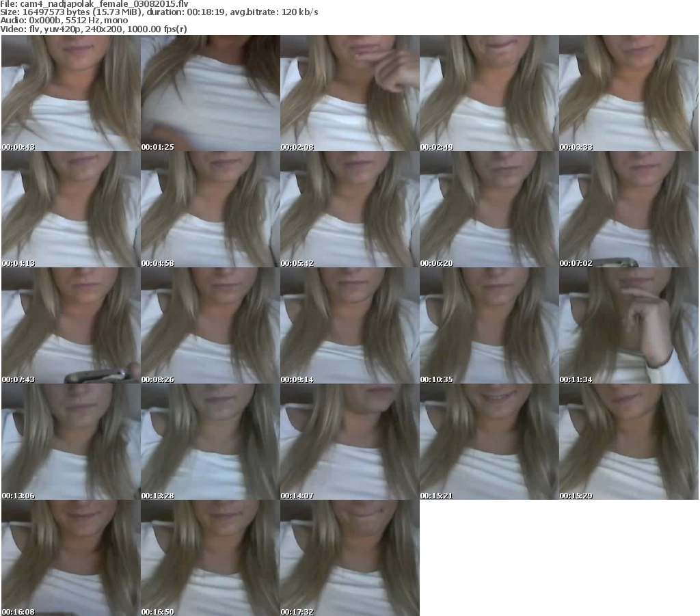700x616 pixels.
Task: Click the thumbnail stamped 00:13:28
Action: pos(211,442)
